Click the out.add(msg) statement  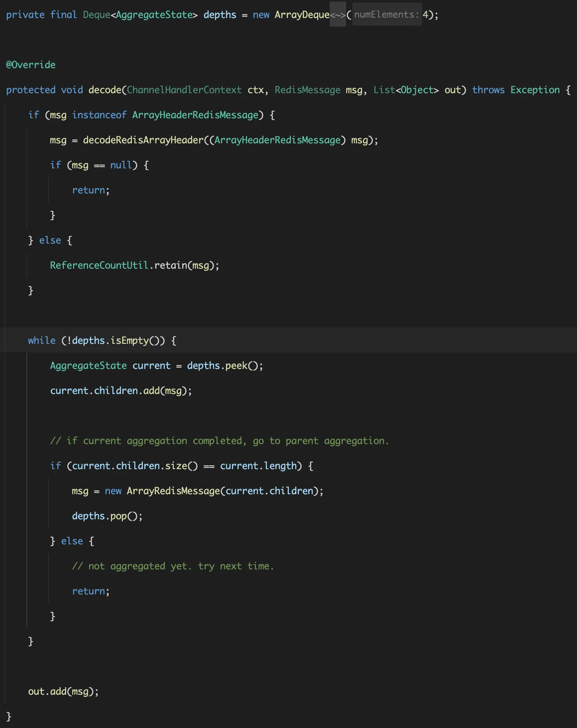pos(63,691)
